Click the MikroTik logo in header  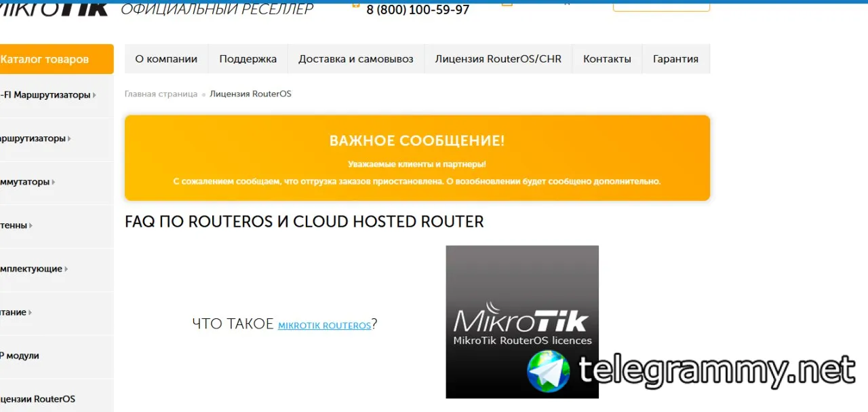pyautogui.click(x=54, y=7)
